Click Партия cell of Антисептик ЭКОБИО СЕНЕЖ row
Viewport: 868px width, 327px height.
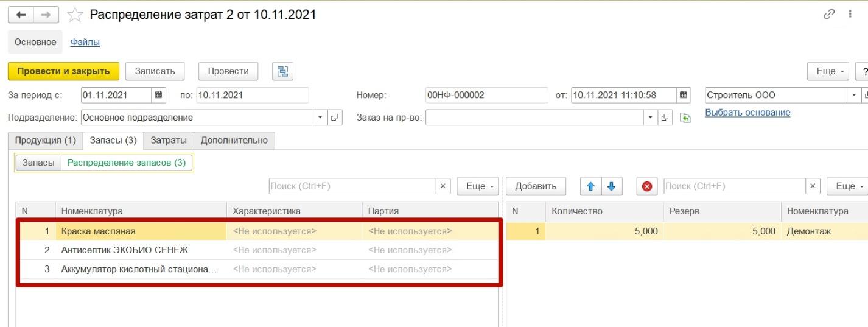pyautogui.click(x=430, y=250)
